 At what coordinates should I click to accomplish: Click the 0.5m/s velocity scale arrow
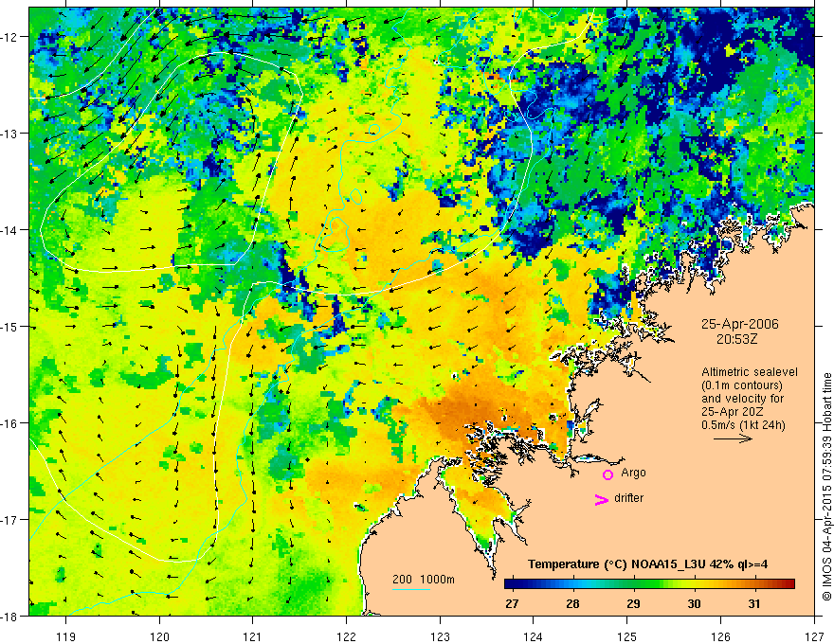point(733,438)
